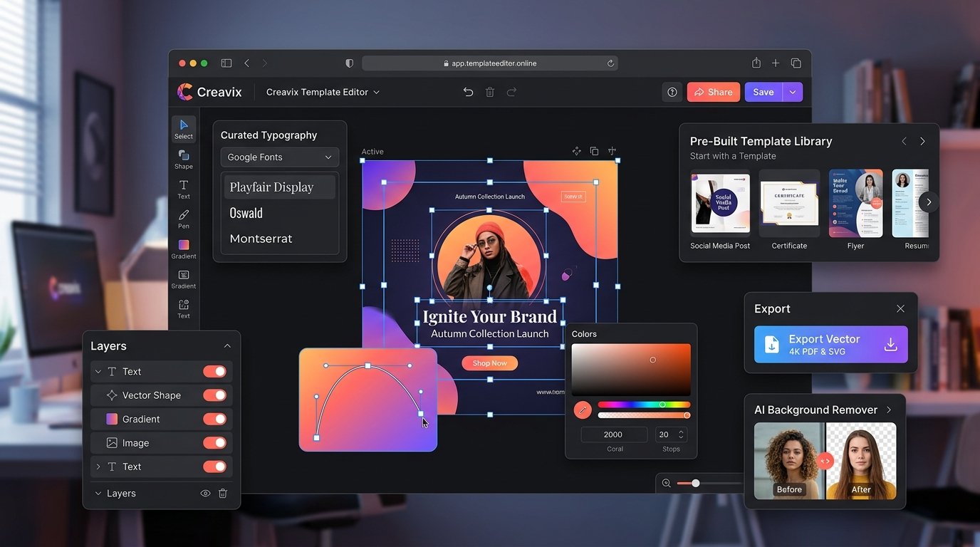Reload the page from the address bar
Image resolution: width=980 pixels, height=547 pixels.
click(610, 63)
